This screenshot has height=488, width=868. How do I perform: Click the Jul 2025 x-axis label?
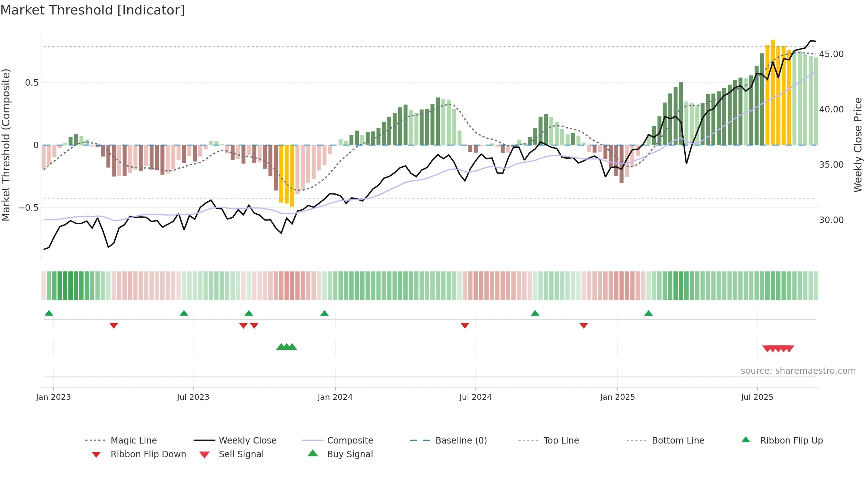tap(757, 397)
